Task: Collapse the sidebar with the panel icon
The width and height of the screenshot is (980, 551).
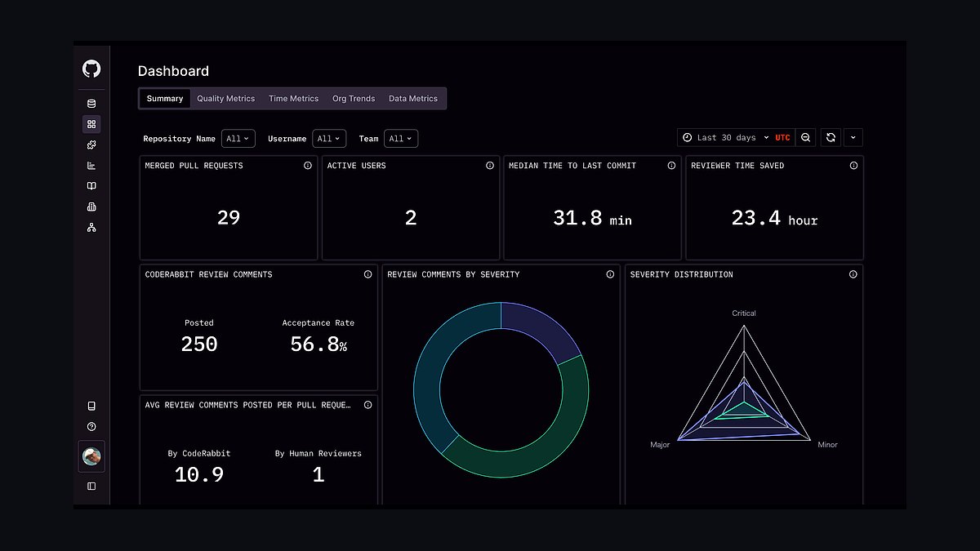Action: coord(91,486)
